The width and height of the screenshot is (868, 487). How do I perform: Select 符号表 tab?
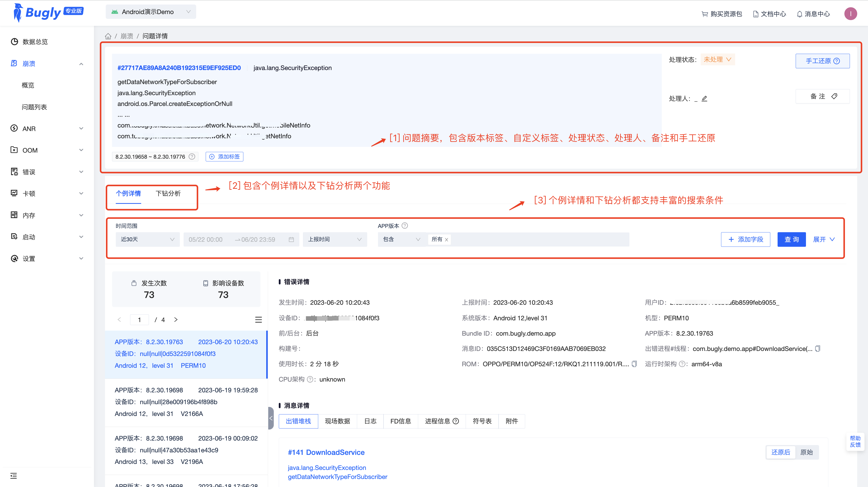[x=482, y=421]
